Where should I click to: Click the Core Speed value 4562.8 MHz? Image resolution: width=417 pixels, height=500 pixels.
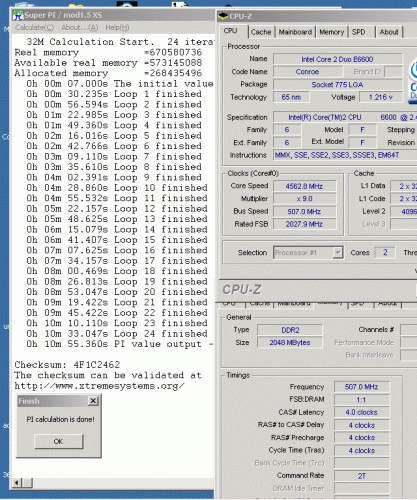tap(304, 186)
